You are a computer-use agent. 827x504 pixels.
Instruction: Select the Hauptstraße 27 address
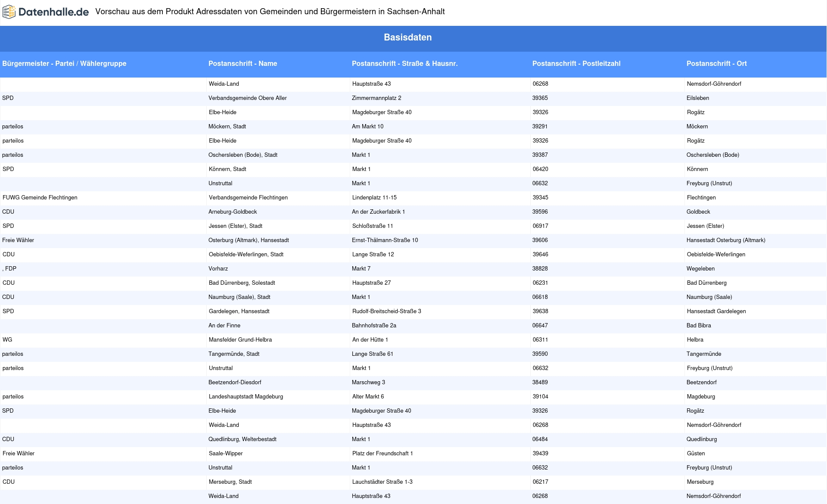point(371,283)
